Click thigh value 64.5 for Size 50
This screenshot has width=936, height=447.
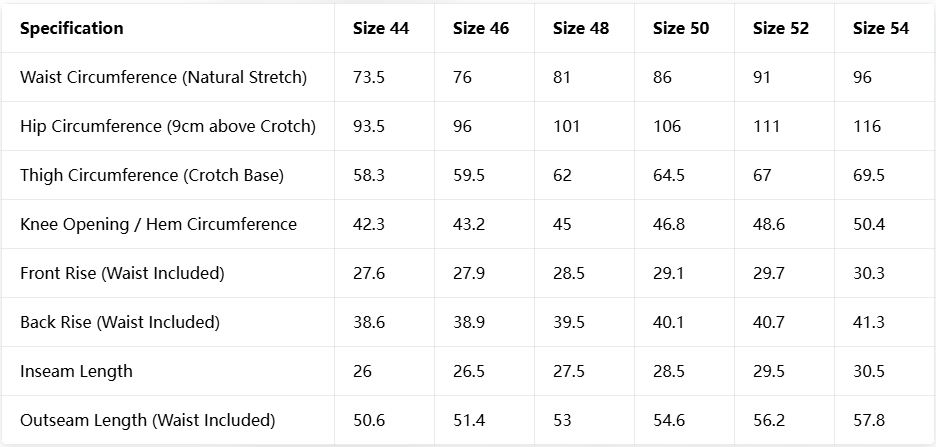point(669,175)
